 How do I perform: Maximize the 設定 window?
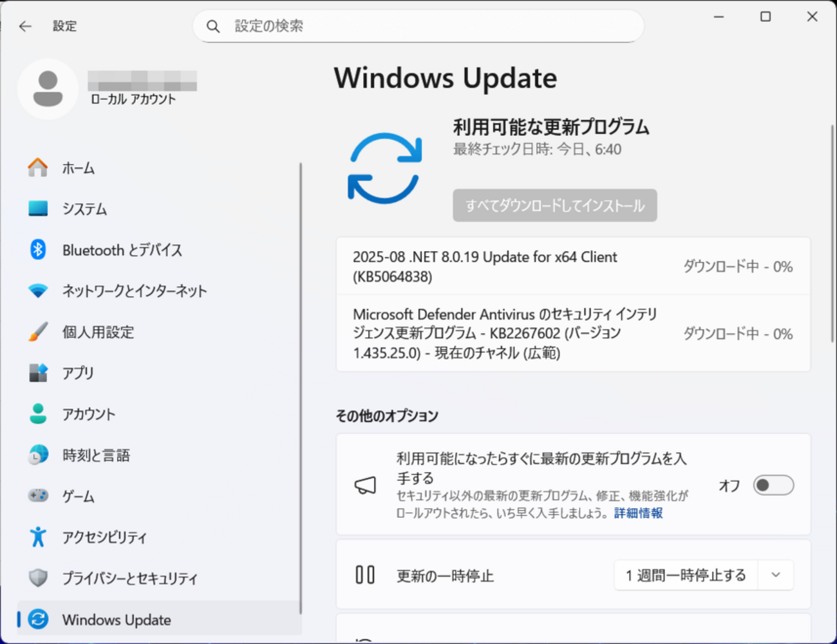pos(766,17)
